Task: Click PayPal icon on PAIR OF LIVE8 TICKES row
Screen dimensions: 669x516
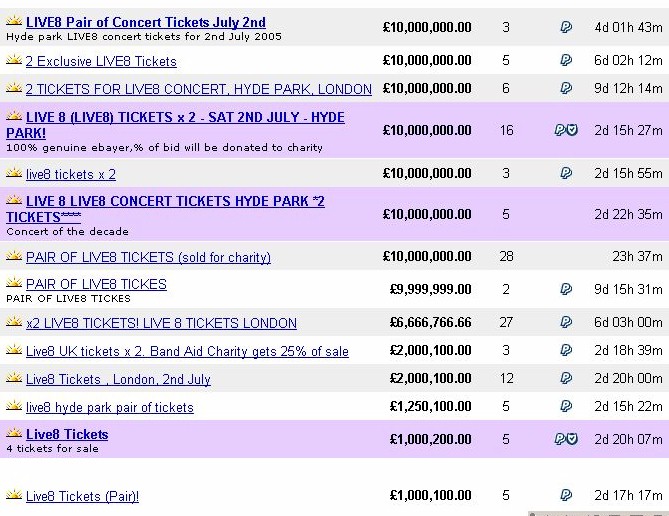Action: pos(566,289)
